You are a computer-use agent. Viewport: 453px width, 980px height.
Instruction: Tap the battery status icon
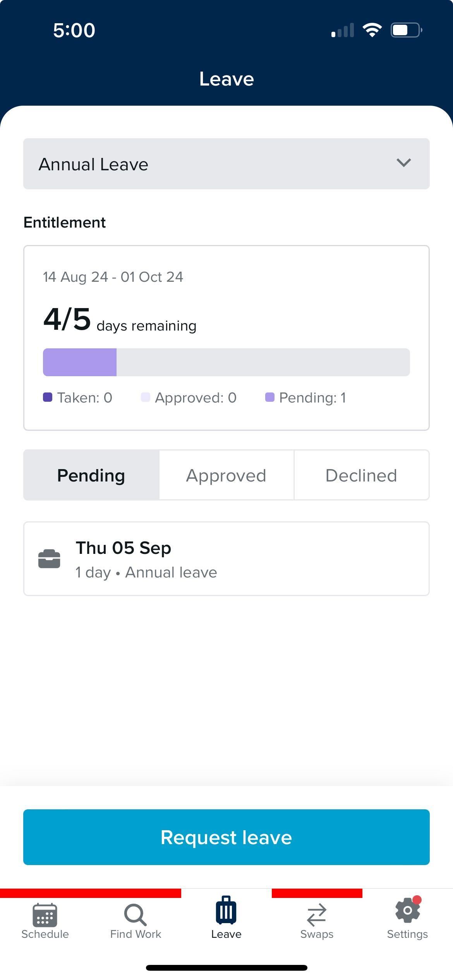click(x=406, y=30)
